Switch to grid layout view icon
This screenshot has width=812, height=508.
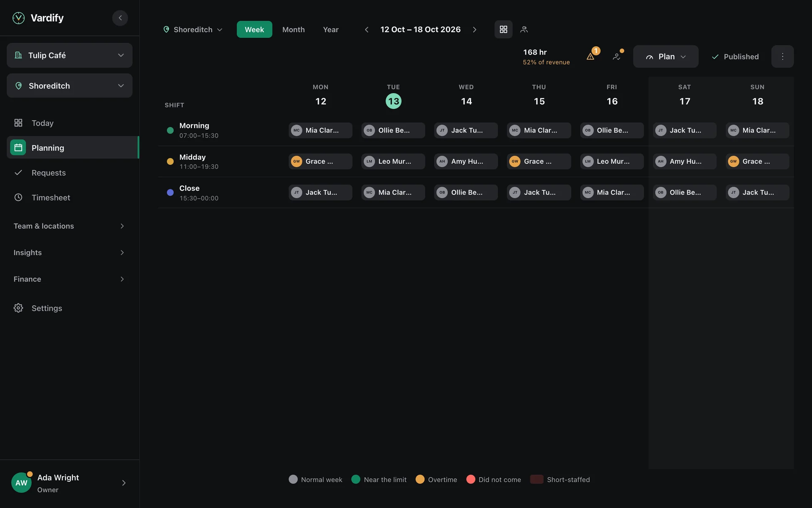(503, 30)
